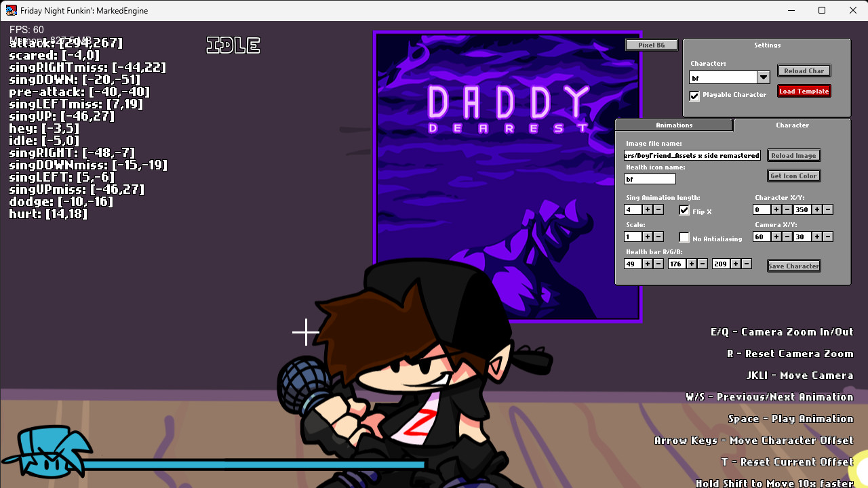The image size is (868, 488).
Task: Click the Sing Animation length value field
Action: (633, 210)
